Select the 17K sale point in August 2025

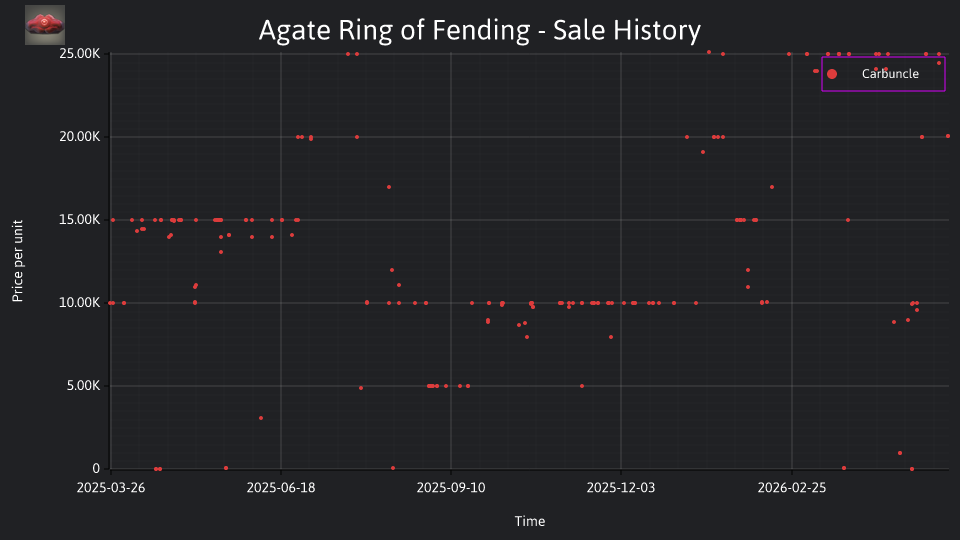pyautogui.click(x=389, y=187)
